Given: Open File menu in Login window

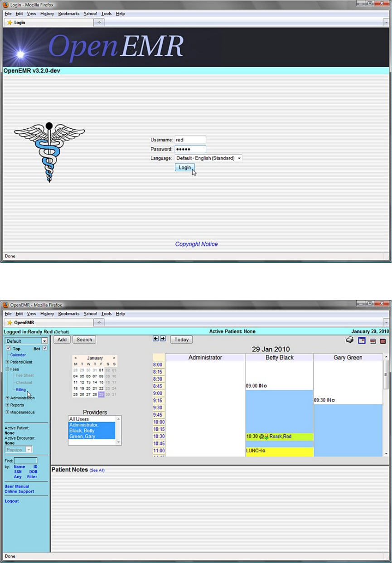Looking at the screenshot, I should pos(8,14).
